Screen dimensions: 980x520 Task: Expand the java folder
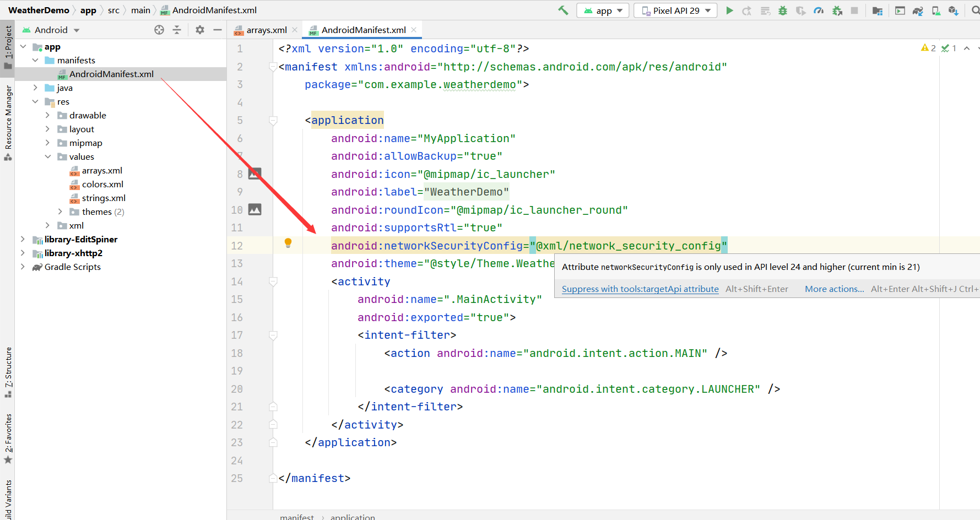pyautogui.click(x=35, y=88)
